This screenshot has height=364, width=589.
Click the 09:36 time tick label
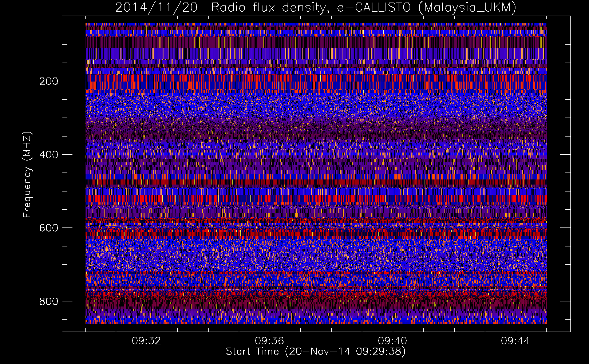pyautogui.click(x=269, y=341)
